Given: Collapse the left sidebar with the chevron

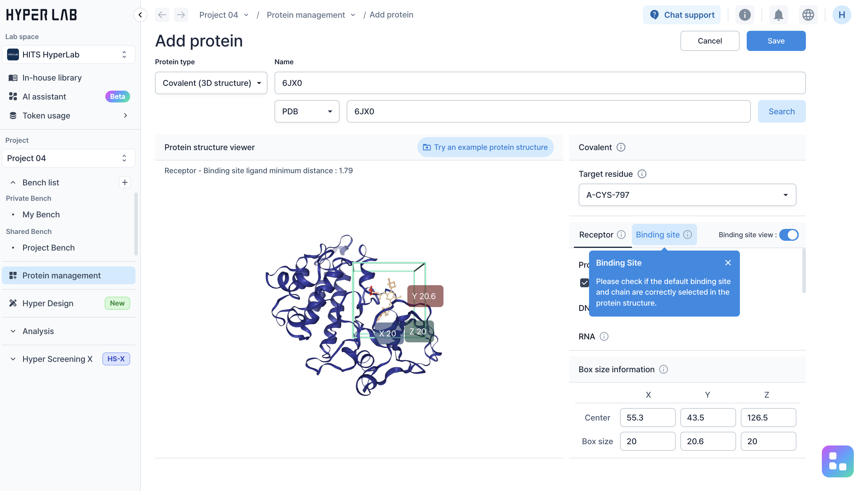Looking at the screenshot, I should [x=140, y=15].
